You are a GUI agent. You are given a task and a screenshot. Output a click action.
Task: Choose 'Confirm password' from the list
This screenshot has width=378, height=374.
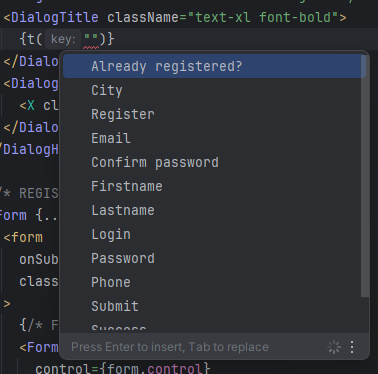[214, 162]
